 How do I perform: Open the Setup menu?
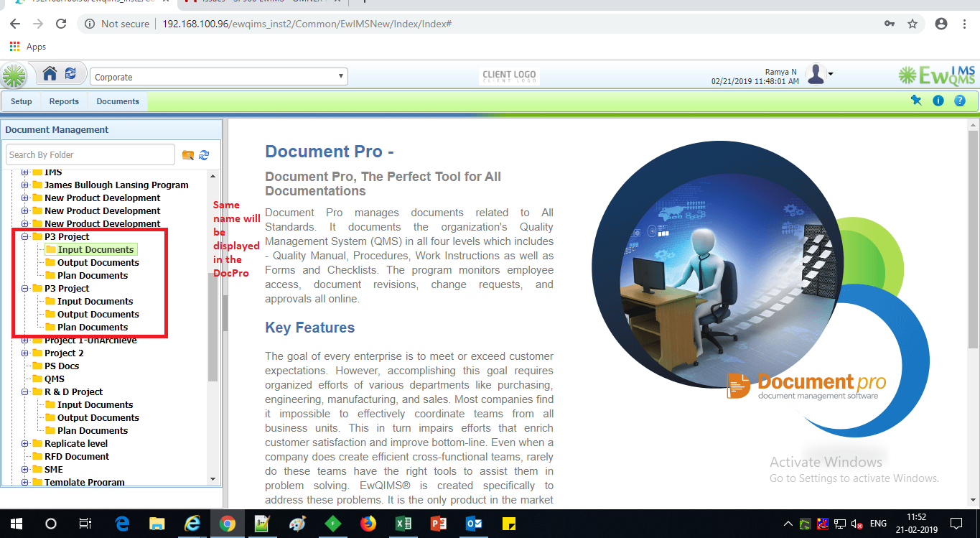point(22,101)
